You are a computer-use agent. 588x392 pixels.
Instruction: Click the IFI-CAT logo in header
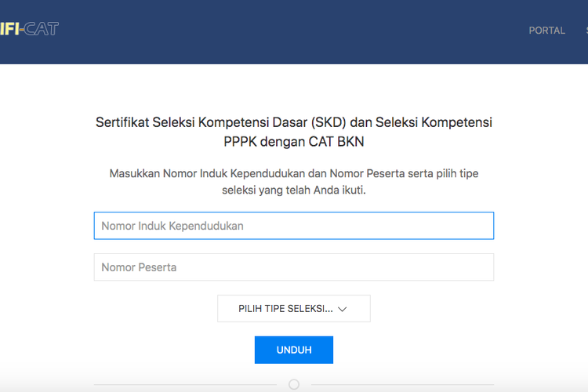point(29,30)
